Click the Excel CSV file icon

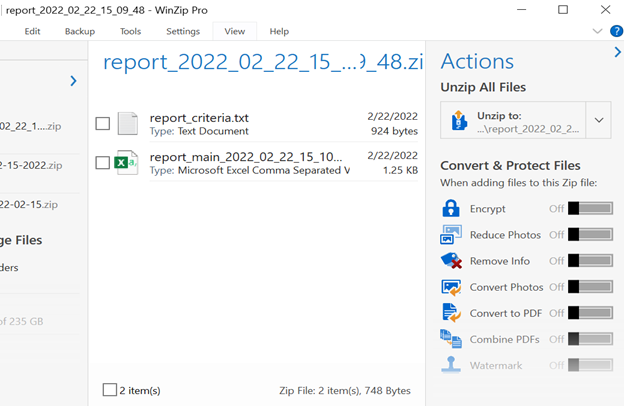[127, 163]
